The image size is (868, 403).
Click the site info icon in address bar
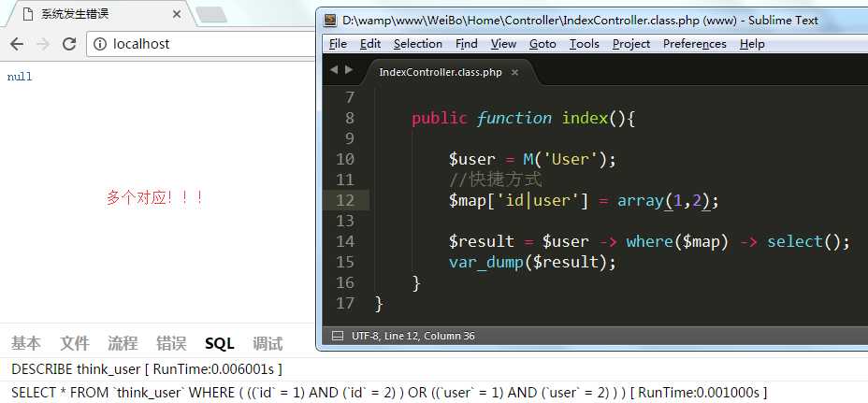(x=100, y=44)
